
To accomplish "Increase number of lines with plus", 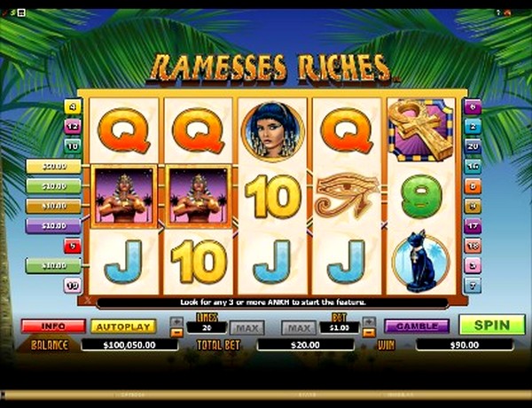I will [x=176, y=322].
